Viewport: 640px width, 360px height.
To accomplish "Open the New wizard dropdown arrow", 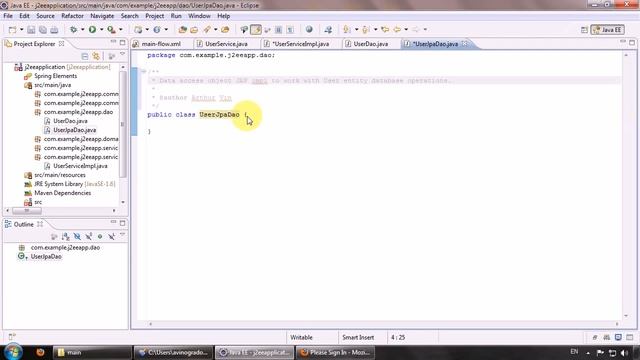I will pos(21,29).
